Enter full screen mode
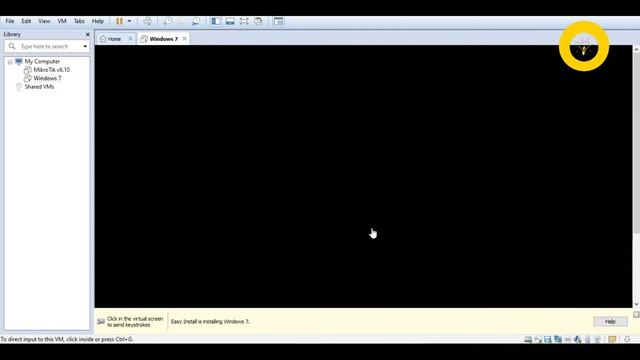Viewport: 640px width, 360px height. 244,21
